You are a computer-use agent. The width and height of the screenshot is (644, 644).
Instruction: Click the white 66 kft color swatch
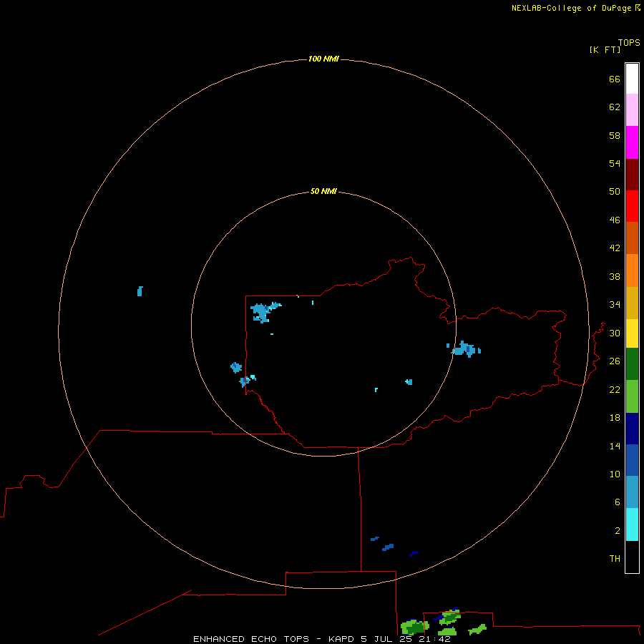pyautogui.click(x=632, y=79)
